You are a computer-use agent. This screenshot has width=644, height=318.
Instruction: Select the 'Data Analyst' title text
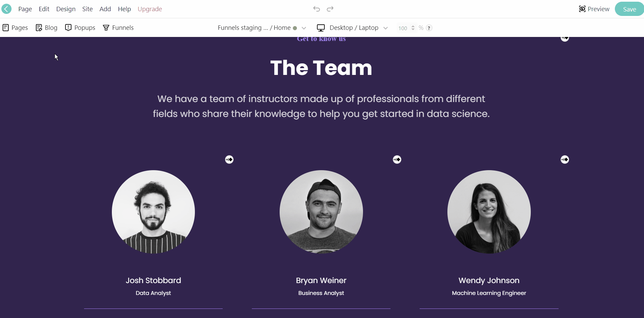pyautogui.click(x=154, y=293)
